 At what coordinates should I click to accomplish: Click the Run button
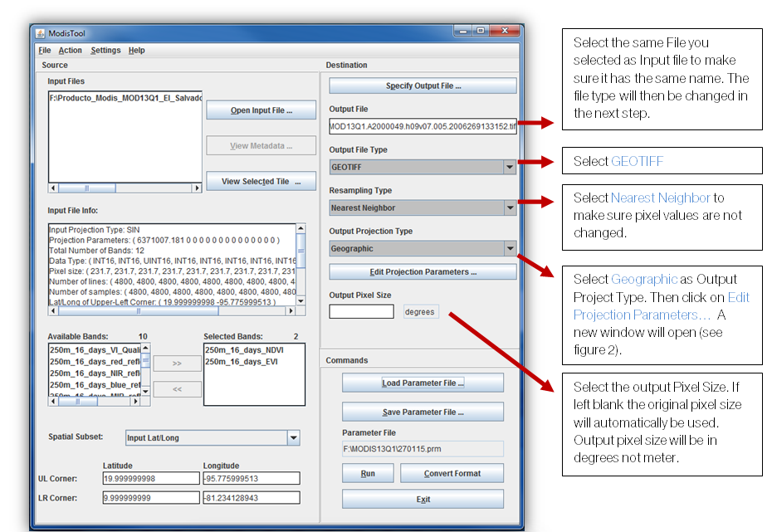coord(368,473)
